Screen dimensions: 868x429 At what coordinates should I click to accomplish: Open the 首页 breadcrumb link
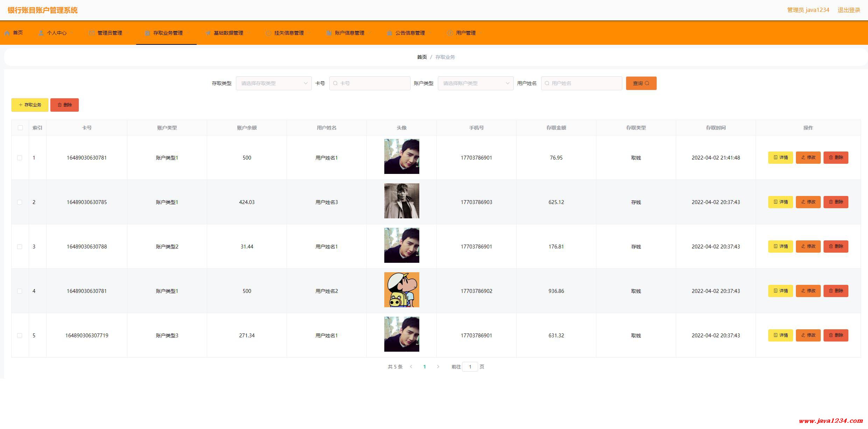pyautogui.click(x=422, y=57)
